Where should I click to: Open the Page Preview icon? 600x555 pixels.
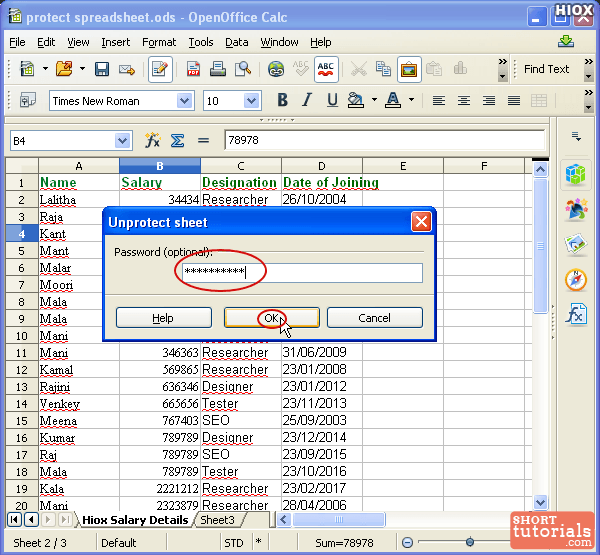243,69
